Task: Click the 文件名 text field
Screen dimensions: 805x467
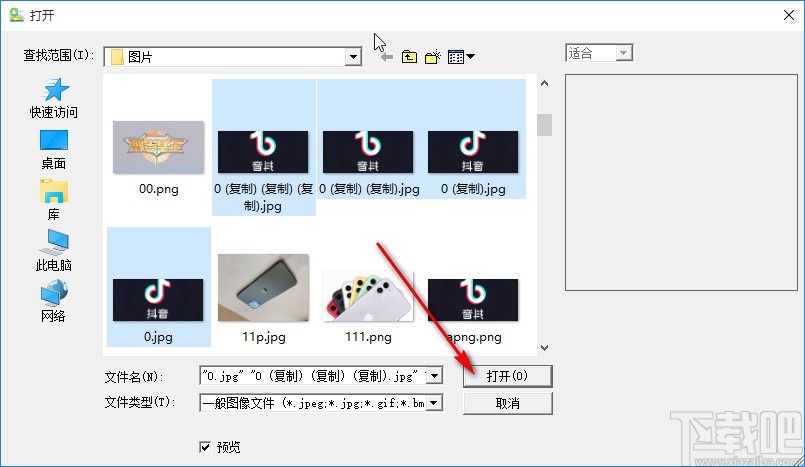Action: 313,376
